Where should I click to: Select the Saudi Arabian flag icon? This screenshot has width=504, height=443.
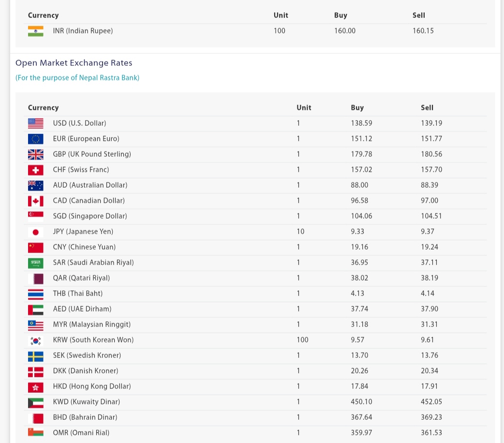36,263
